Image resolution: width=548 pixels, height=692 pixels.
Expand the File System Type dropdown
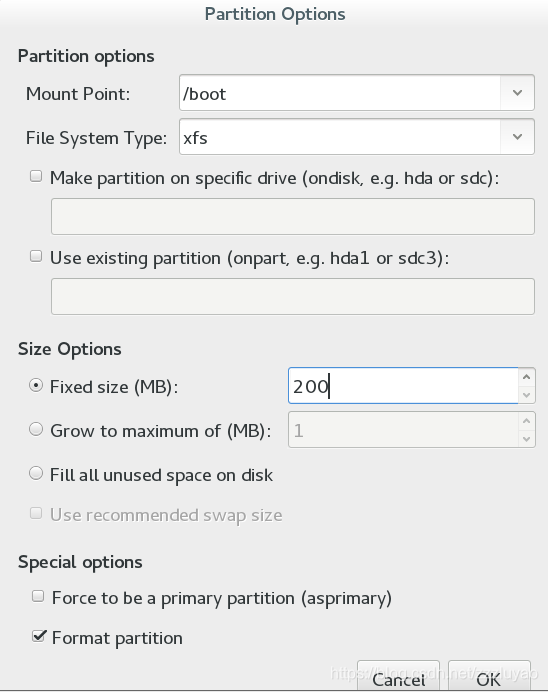[517, 137]
